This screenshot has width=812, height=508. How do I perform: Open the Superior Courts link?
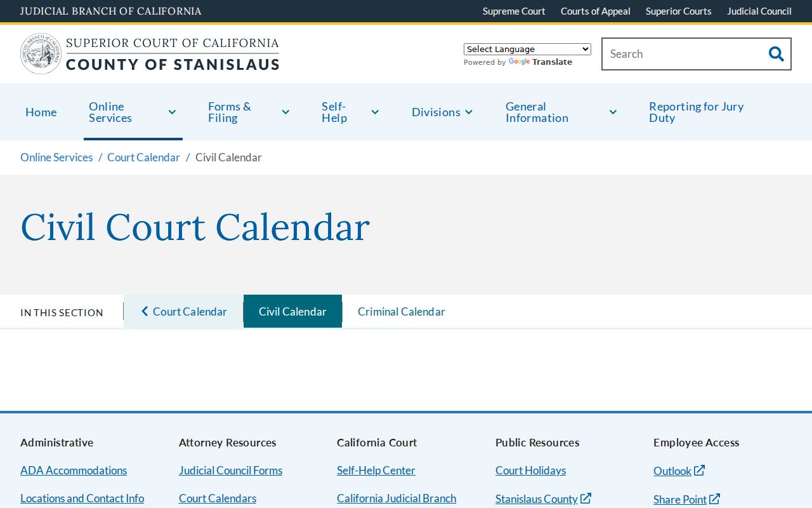679,11
